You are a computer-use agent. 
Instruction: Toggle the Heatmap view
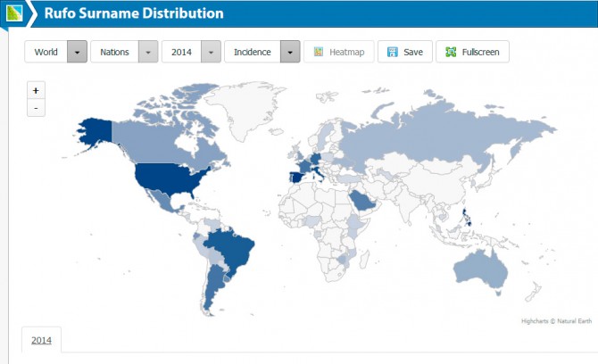click(338, 52)
